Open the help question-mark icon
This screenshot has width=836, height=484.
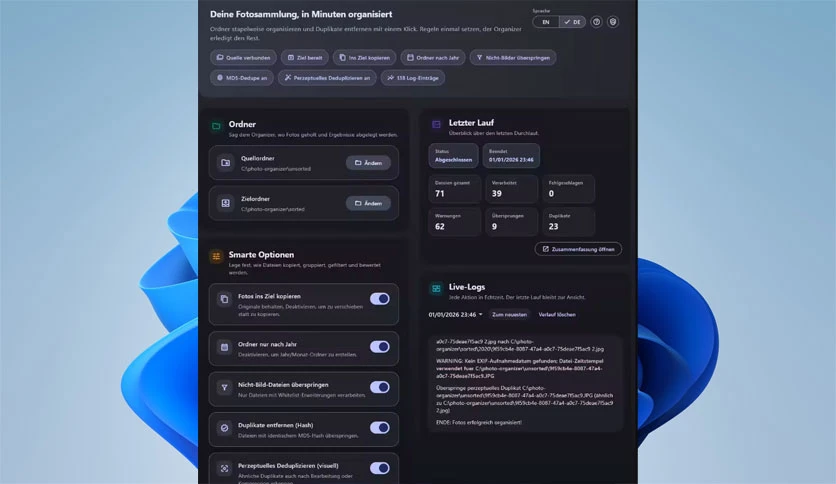596,22
